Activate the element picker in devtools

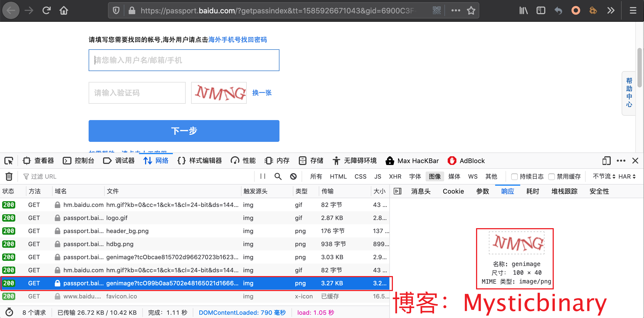[9, 161]
